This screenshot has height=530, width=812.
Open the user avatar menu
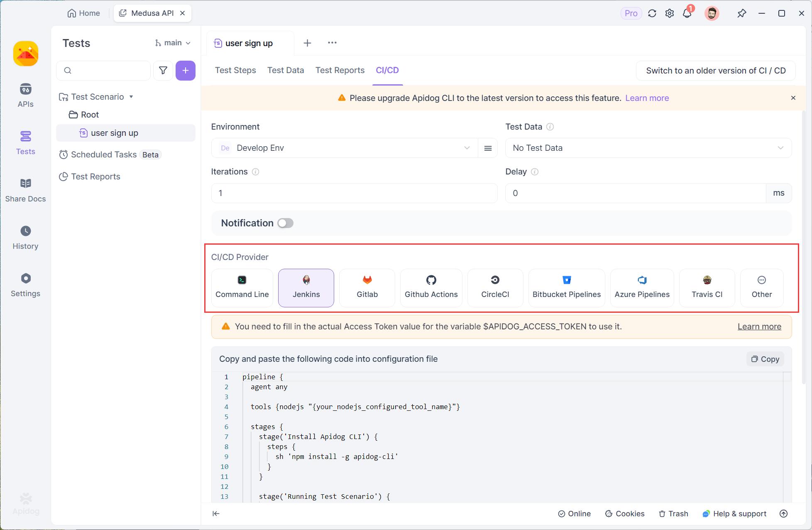point(712,13)
